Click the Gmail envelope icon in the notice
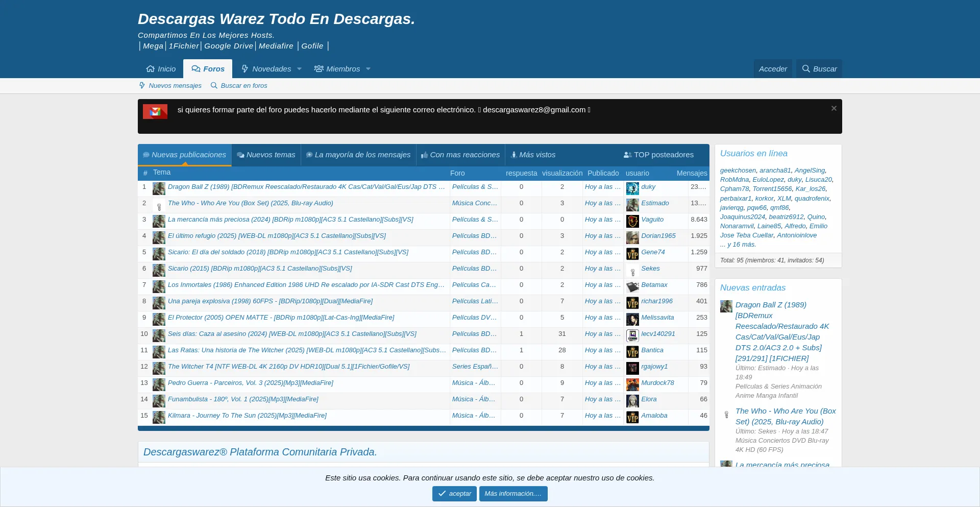Viewport: 980px width, 507px height. tap(155, 111)
